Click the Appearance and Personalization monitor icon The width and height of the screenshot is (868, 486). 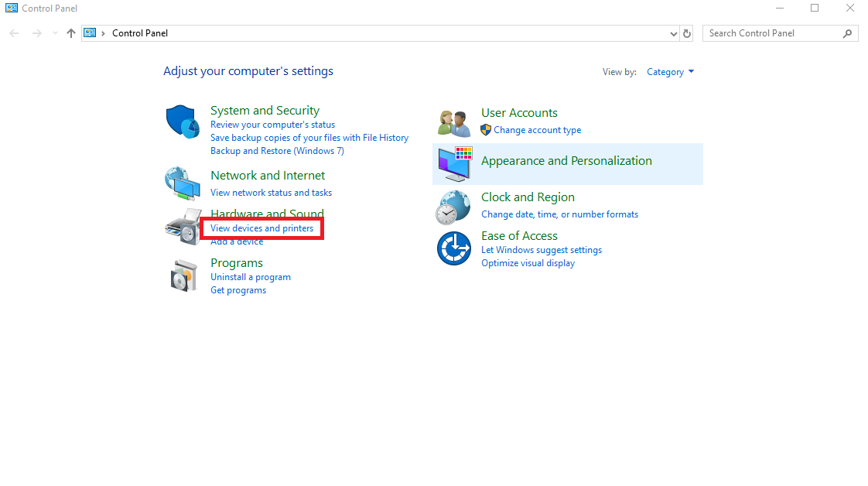(x=455, y=164)
